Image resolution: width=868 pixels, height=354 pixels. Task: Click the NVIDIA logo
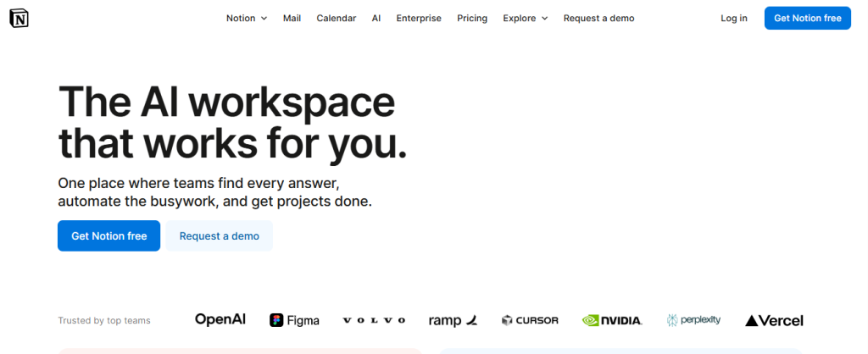[612, 320]
